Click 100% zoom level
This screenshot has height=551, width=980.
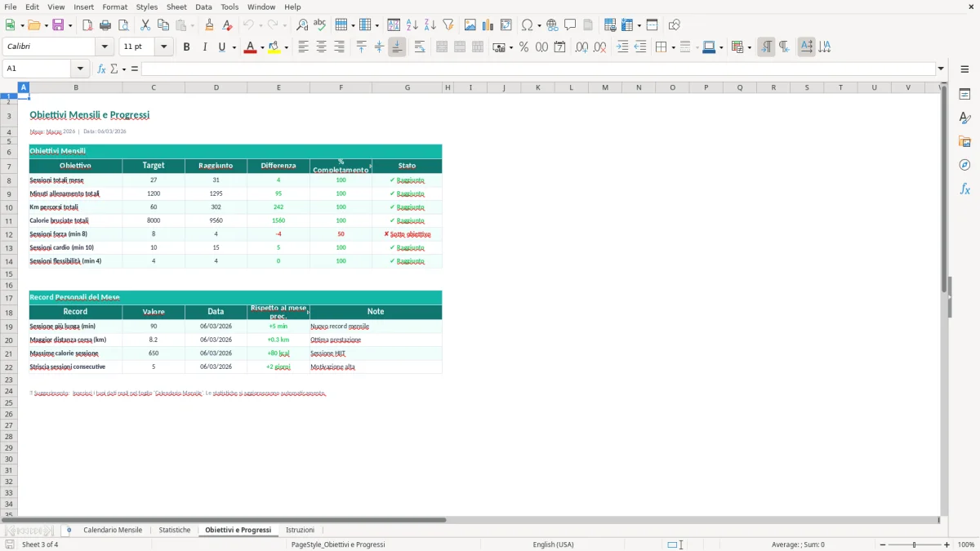pos(965,544)
